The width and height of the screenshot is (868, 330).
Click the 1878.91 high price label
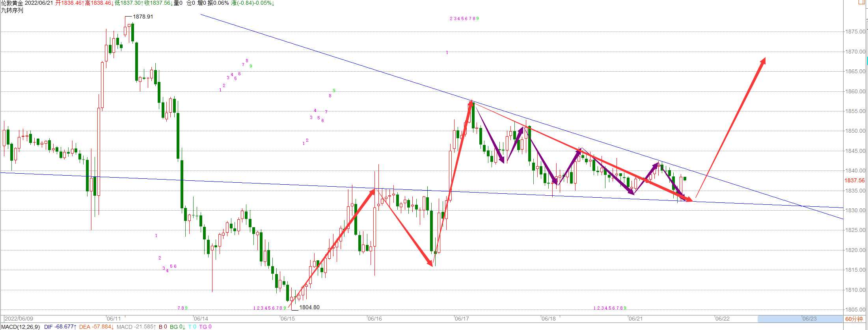(143, 17)
